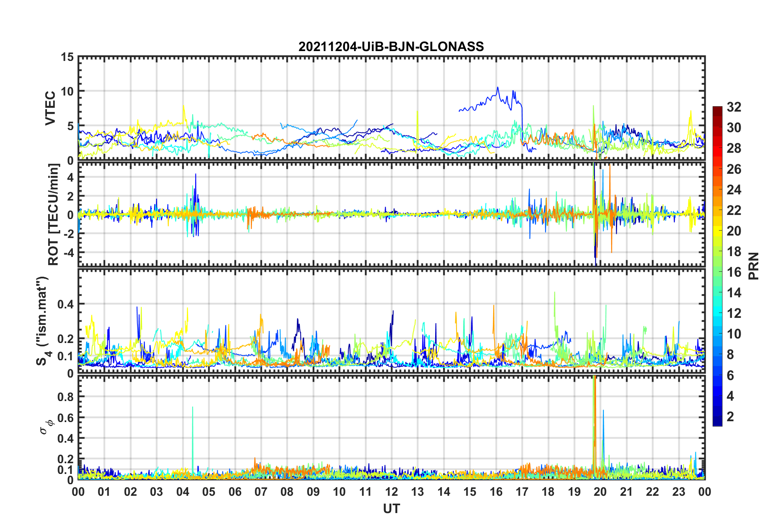Click the PRN colorbar label
This screenshot has width=783, height=532.
click(753, 266)
